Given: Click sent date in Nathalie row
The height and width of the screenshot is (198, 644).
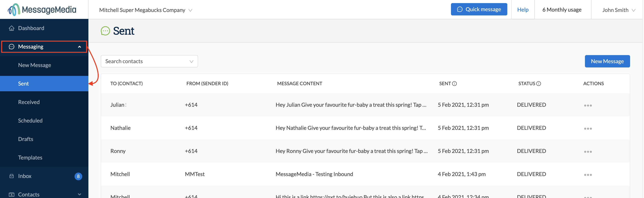Looking at the screenshot, I should (x=463, y=128).
